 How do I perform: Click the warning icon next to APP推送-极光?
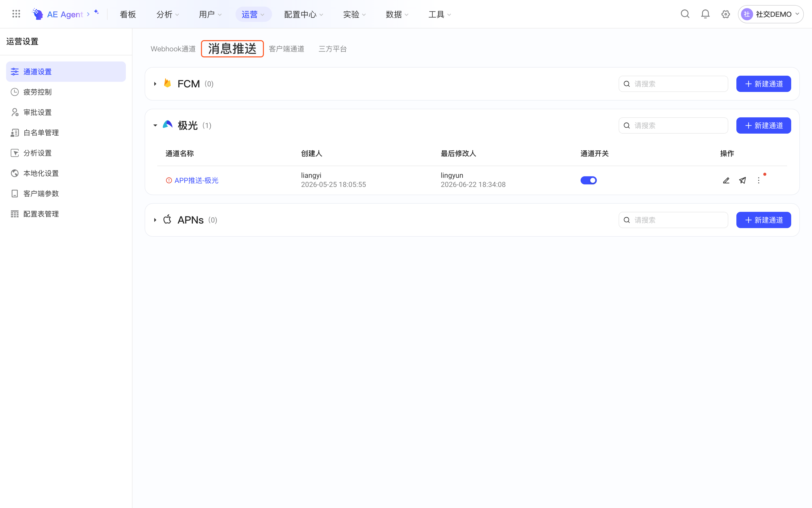[x=169, y=180]
